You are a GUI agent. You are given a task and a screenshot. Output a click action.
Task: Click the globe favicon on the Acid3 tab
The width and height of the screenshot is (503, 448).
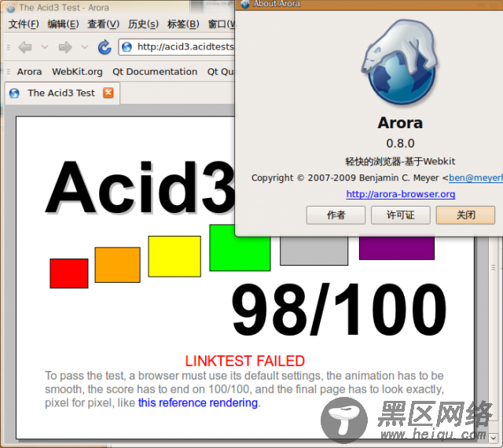pyautogui.click(x=14, y=93)
